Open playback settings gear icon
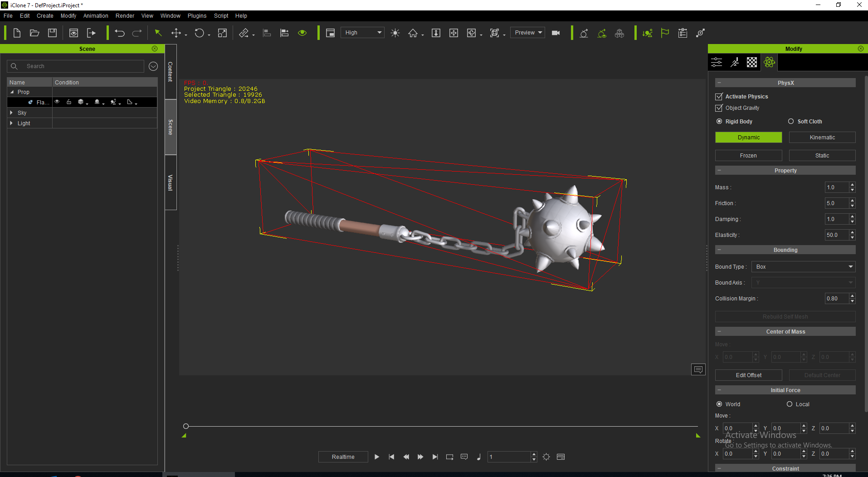Screen dimensions: 868x477 tap(546, 457)
